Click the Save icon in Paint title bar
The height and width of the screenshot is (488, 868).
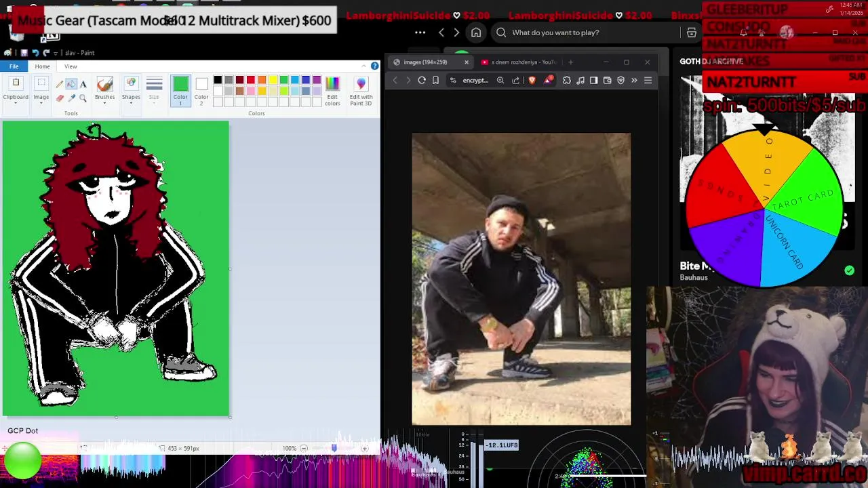point(24,53)
